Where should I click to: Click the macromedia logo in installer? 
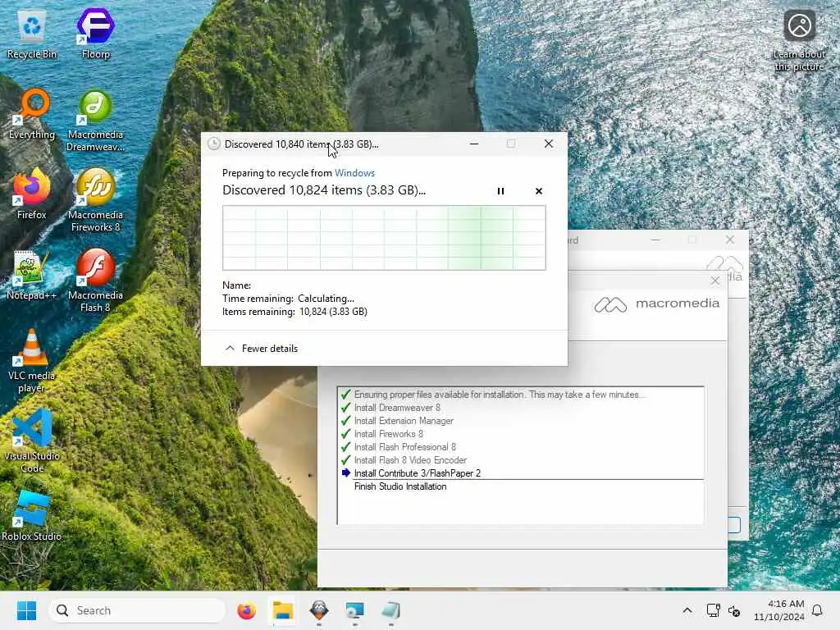pyautogui.click(x=657, y=304)
